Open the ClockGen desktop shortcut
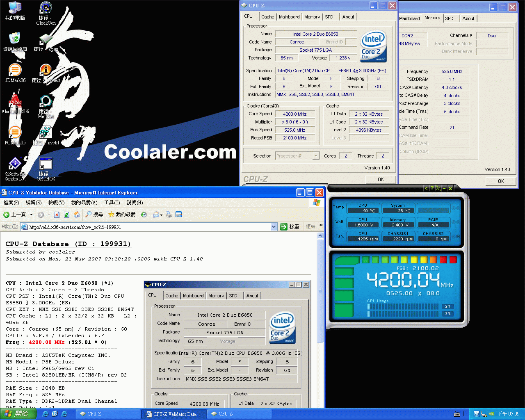This screenshot has width=525, height=420. tap(46, 13)
